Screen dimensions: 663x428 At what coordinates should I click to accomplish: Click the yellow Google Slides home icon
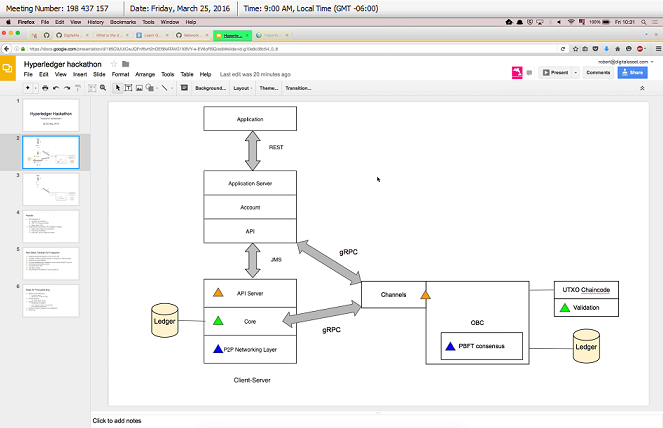click(8, 68)
